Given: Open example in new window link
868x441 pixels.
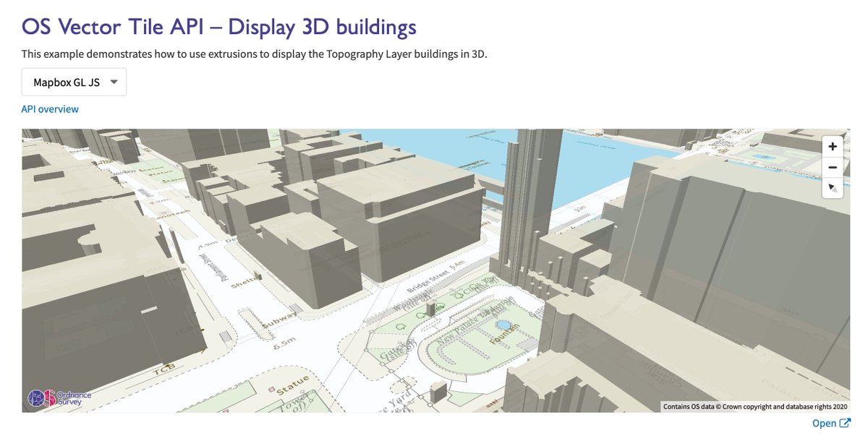Looking at the screenshot, I should click(x=830, y=424).
